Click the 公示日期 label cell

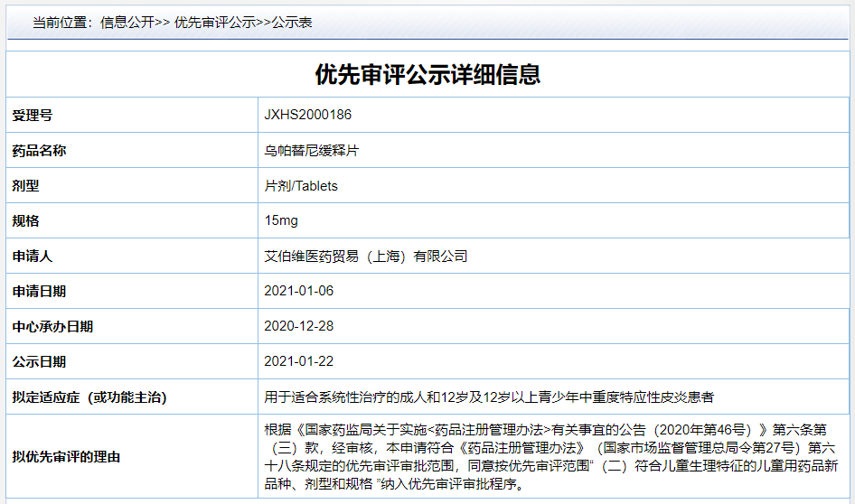131,361
